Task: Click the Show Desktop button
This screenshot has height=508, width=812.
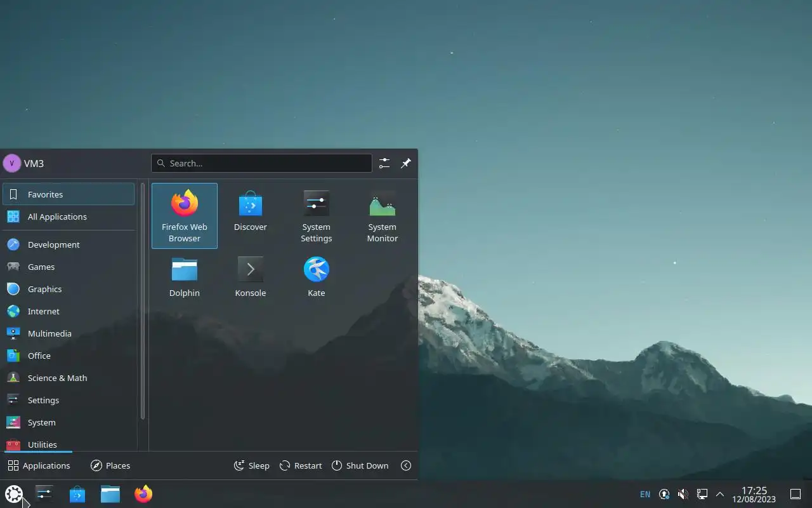Action: 796,494
